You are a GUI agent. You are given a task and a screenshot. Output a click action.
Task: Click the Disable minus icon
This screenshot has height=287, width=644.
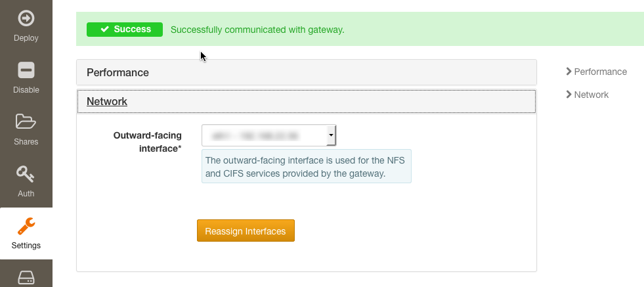coord(26,70)
